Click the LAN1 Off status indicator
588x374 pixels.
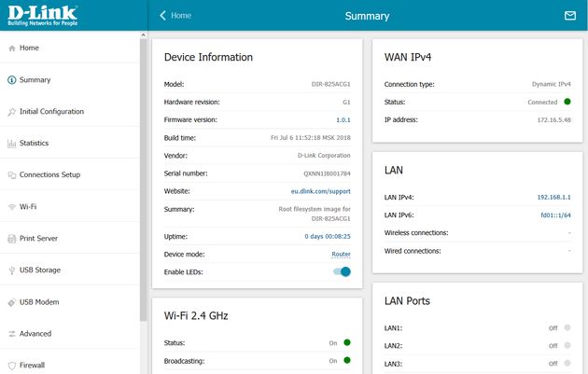click(567, 327)
